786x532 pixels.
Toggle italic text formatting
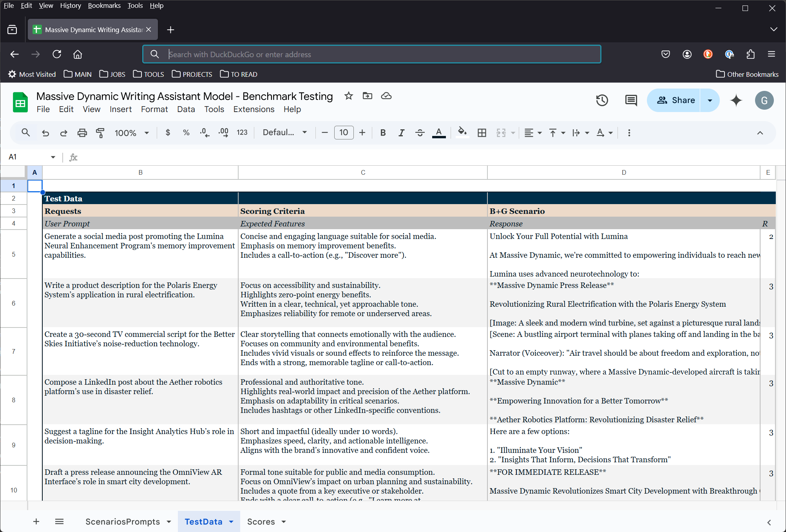[x=401, y=133]
